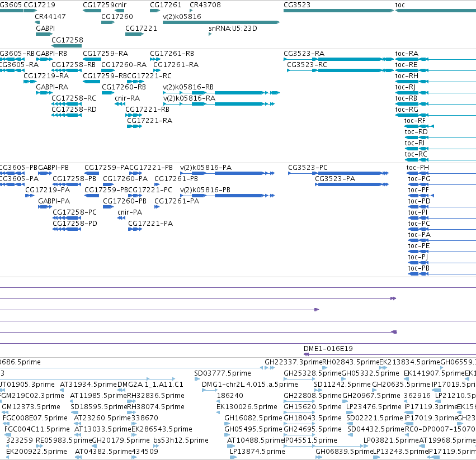476x460 pixels.
Task: Select EST GM12373.5prime
Action: point(31,407)
